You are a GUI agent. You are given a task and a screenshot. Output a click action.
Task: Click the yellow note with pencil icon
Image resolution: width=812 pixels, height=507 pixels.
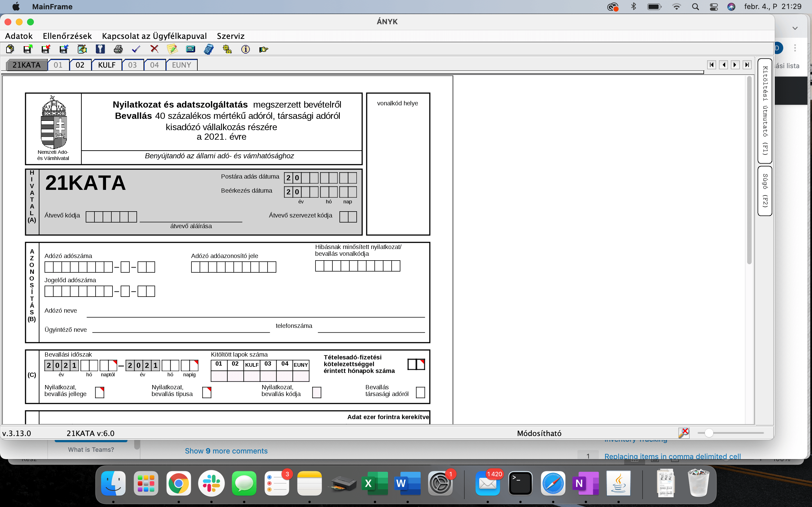172,49
